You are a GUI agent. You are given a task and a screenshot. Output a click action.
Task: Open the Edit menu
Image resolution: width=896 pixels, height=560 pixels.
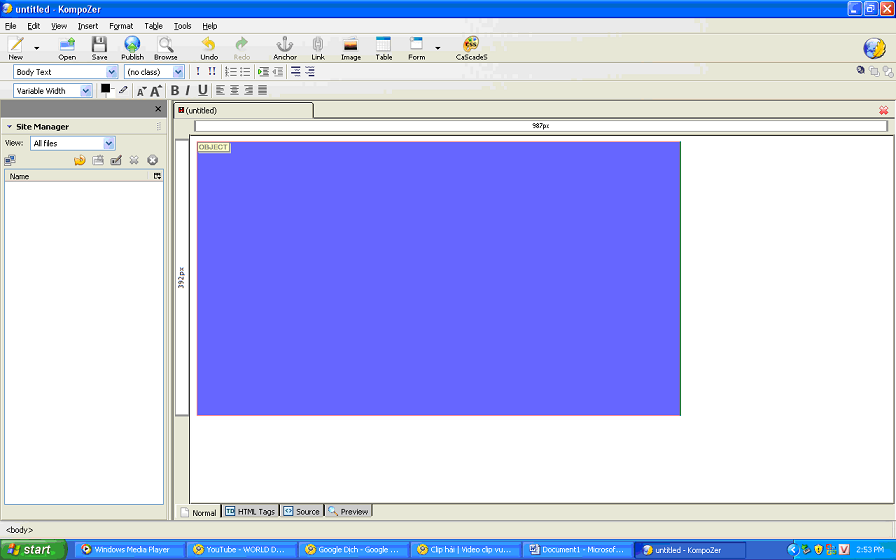[34, 26]
